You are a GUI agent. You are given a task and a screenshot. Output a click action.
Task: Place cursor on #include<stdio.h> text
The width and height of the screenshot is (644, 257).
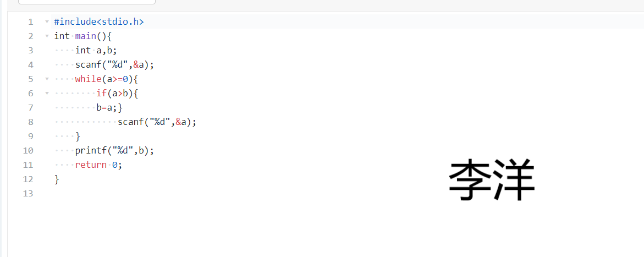(99, 22)
